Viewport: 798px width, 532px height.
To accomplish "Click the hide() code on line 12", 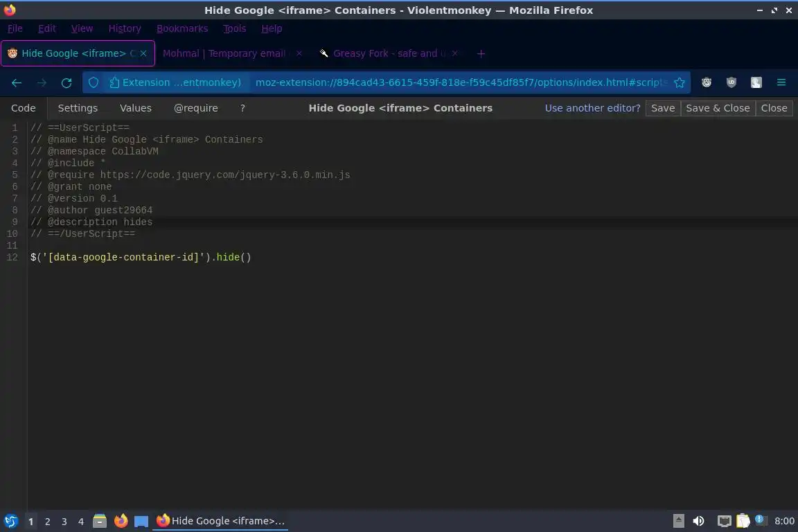I will point(233,257).
